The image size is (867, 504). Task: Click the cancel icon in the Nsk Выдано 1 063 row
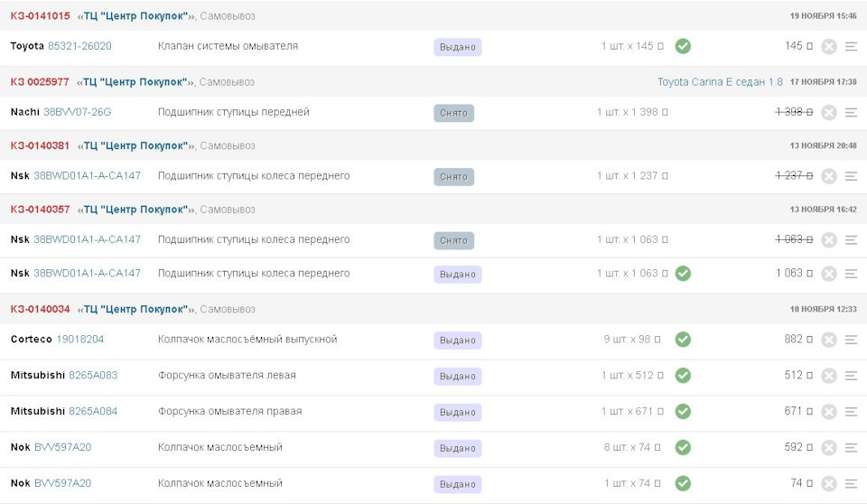pos(829,274)
